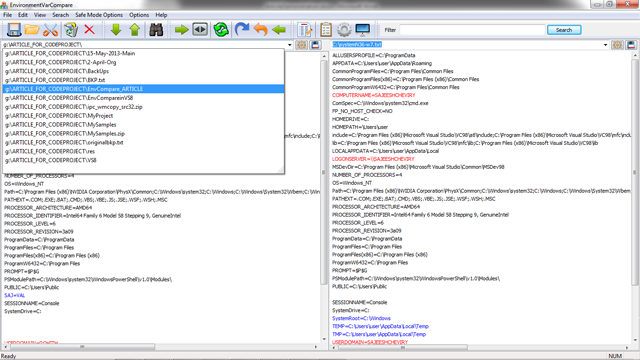Click the document edit pencil icon
This screenshot has width=640, height=360.
[304, 30]
